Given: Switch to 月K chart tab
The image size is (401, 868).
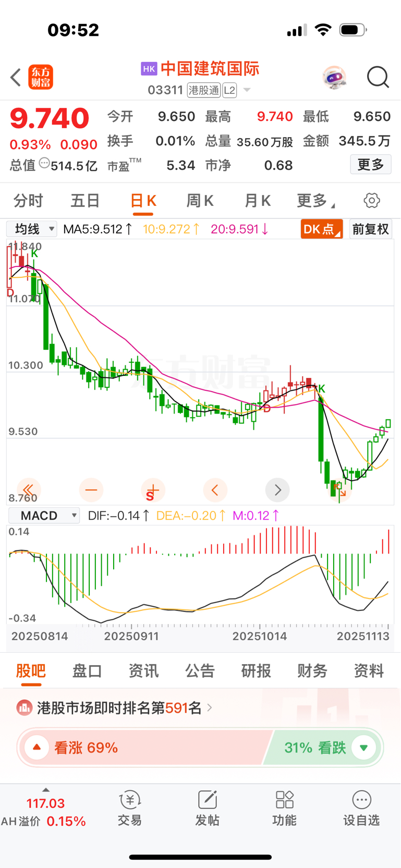Looking at the screenshot, I should [x=258, y=201].
